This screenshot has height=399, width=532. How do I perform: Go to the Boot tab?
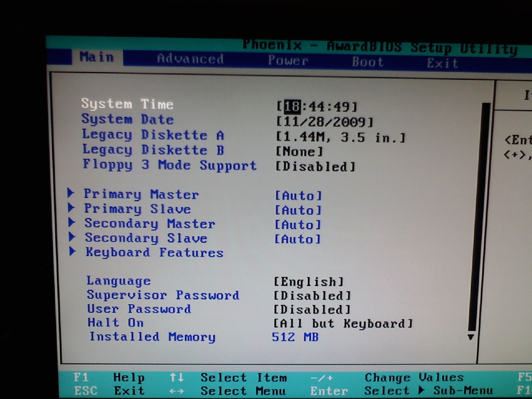[367, 62]
